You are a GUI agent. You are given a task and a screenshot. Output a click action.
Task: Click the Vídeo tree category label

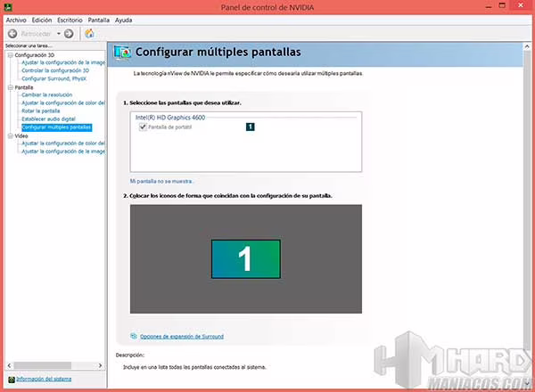(21, 135)
